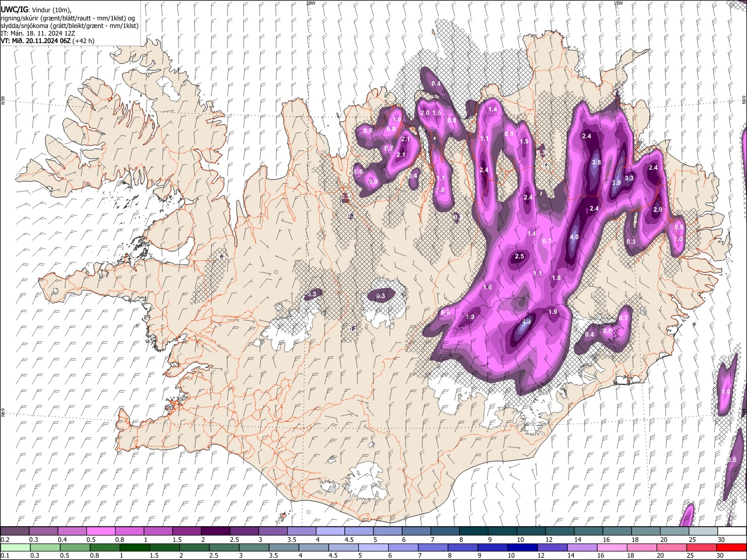Click the 3.3 snowfall value on the map
The height and width of the screenshot is (560, 747).
click(x=629, y=178)
